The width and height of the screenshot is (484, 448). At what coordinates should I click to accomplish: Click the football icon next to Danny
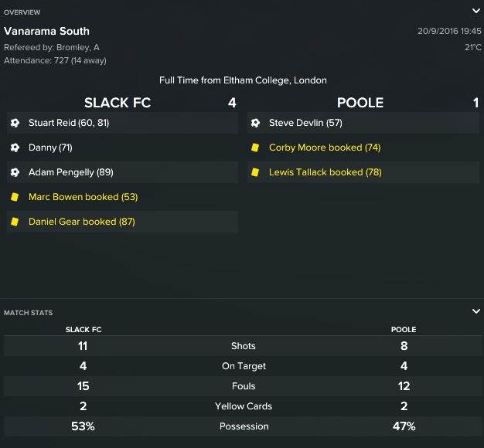point(15,148)
